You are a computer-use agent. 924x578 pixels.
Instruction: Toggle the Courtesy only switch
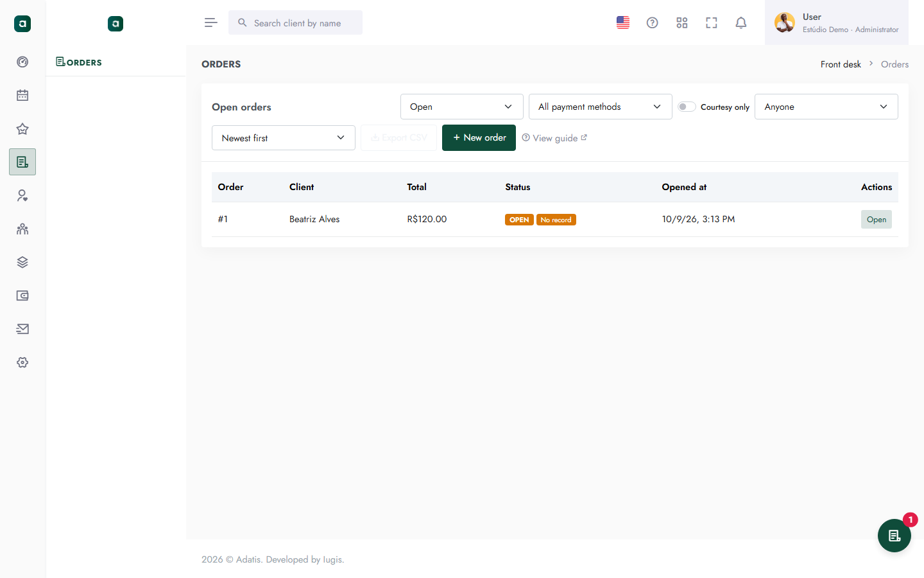(687, 107)
